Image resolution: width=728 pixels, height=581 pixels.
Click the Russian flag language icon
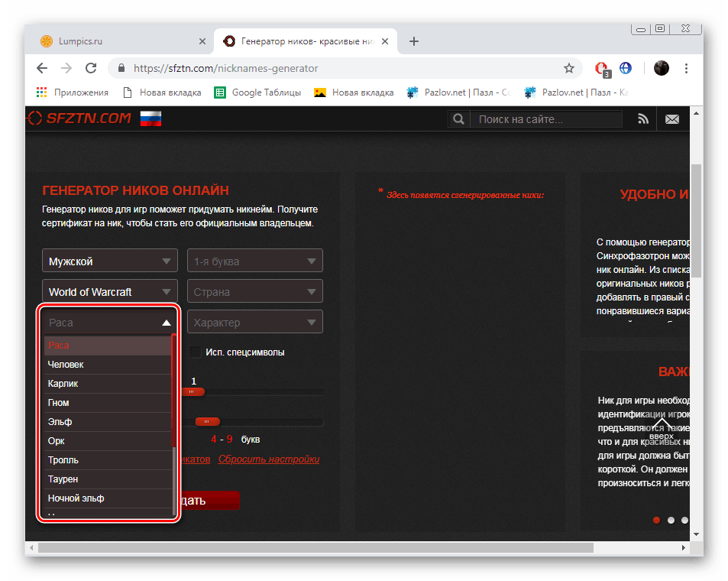pyautogui.click(x=151, y=118)
